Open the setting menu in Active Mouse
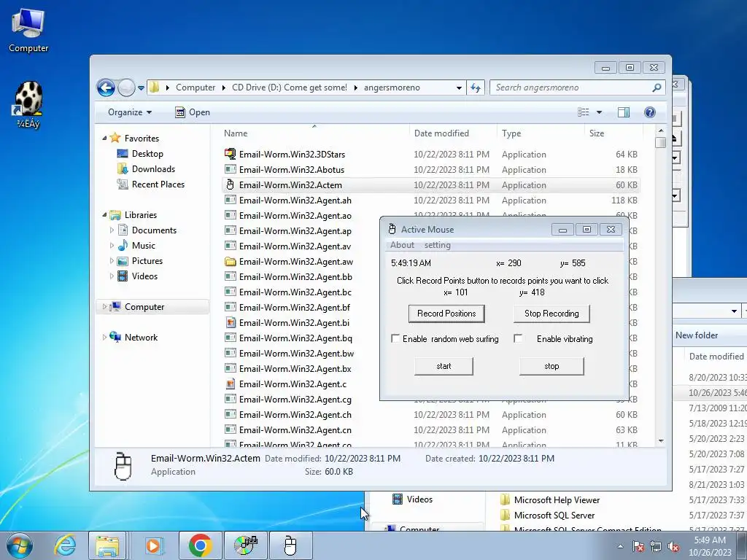Screen dimensions: 747x560 [x=438, y=245]
